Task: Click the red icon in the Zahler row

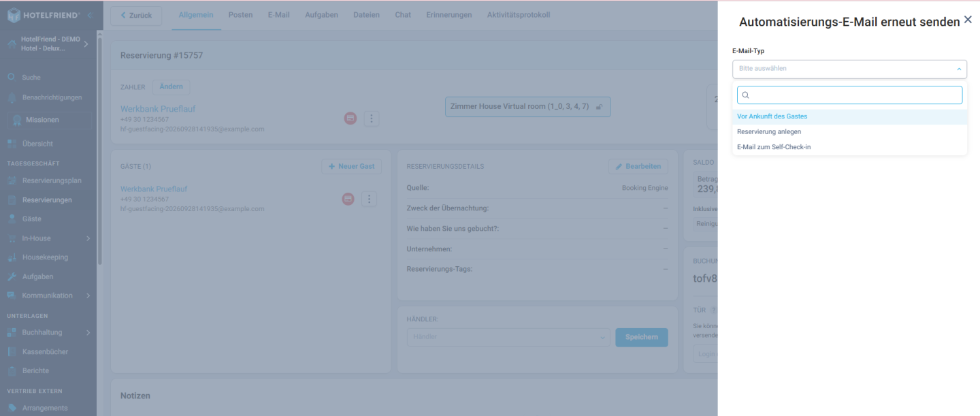Action: 350,118
